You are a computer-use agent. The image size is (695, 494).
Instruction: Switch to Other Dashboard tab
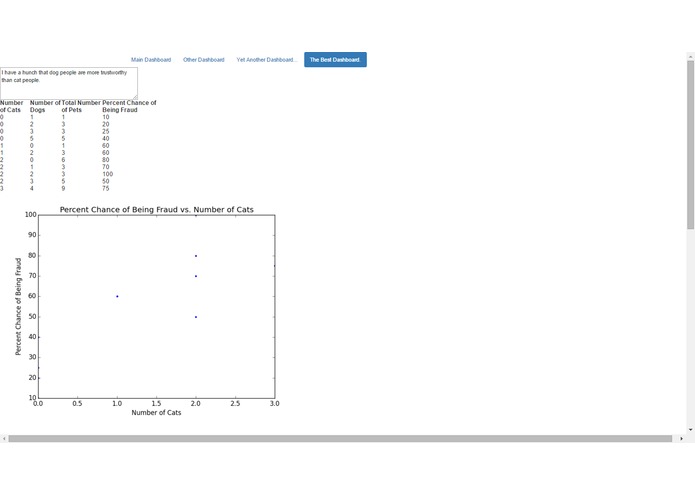click(x=203, y=60)
